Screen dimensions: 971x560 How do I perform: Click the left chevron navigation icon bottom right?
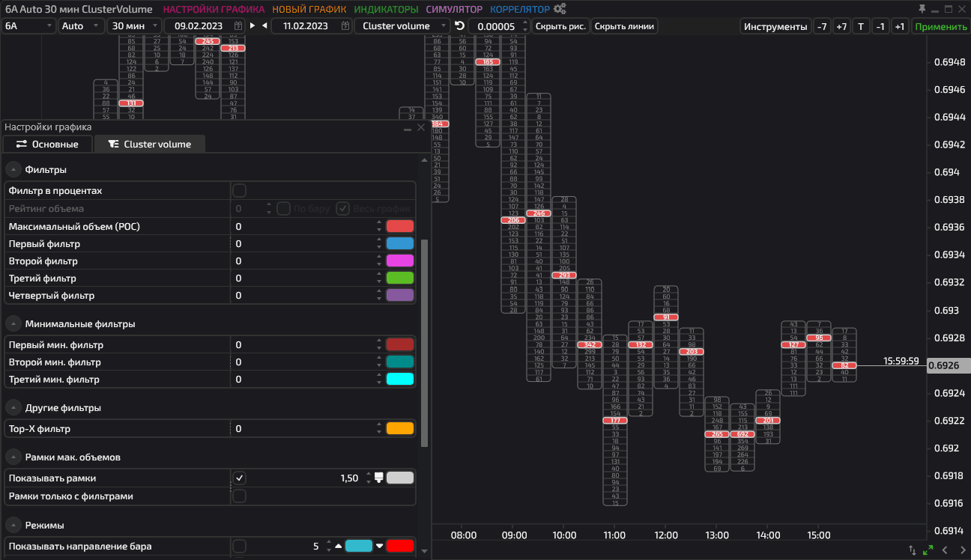point(946,550)
